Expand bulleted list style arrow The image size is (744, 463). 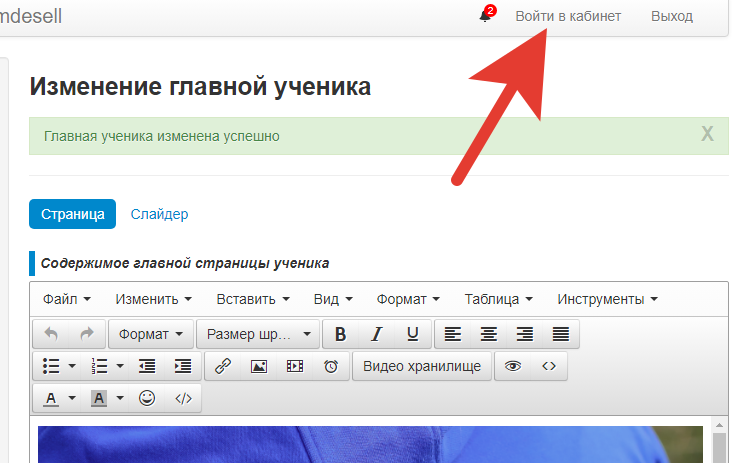(72, 366)
